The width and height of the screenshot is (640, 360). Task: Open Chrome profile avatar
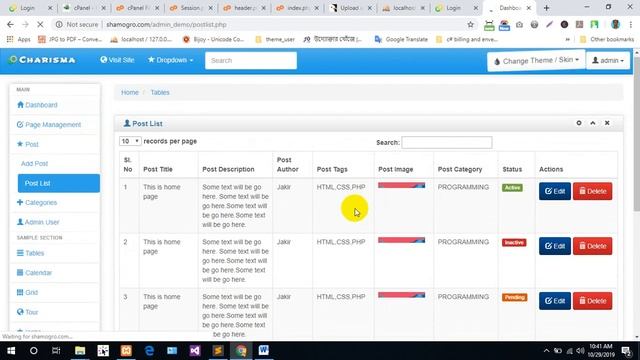click(615, 24)
